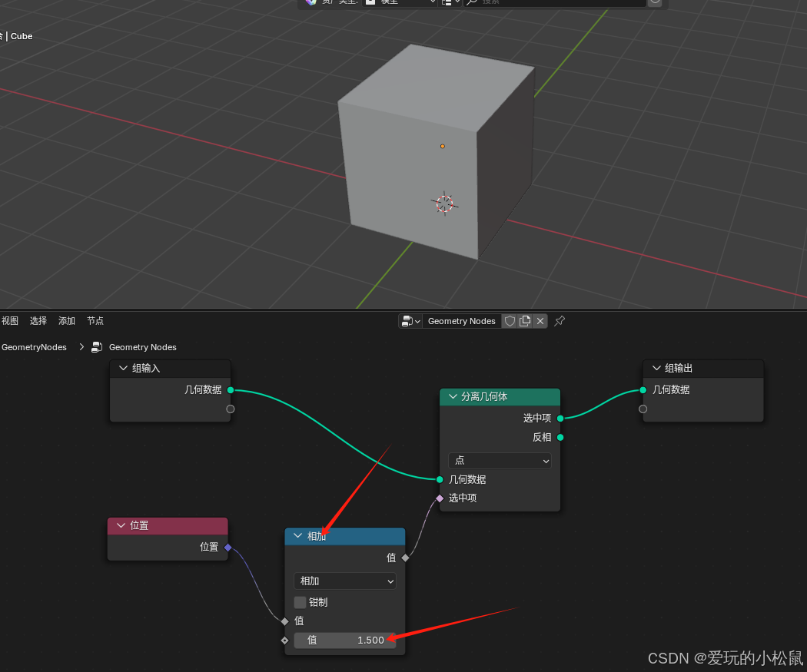Click 几何数据 input socket on 分离几何体
The image size is (807, 672).
tap(440, 479)
